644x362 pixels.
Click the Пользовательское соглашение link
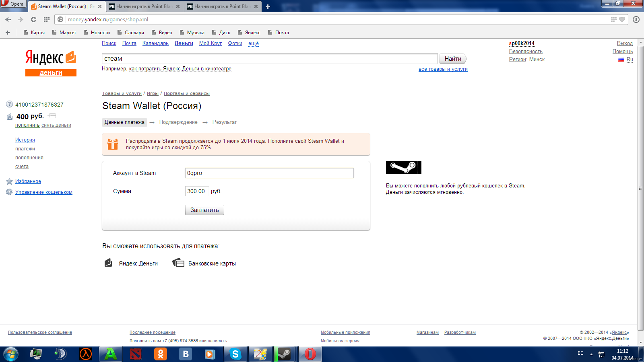40,333
